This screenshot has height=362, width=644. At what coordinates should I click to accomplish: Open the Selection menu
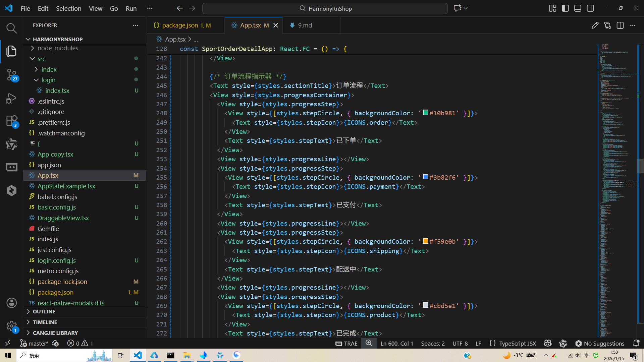68,8
